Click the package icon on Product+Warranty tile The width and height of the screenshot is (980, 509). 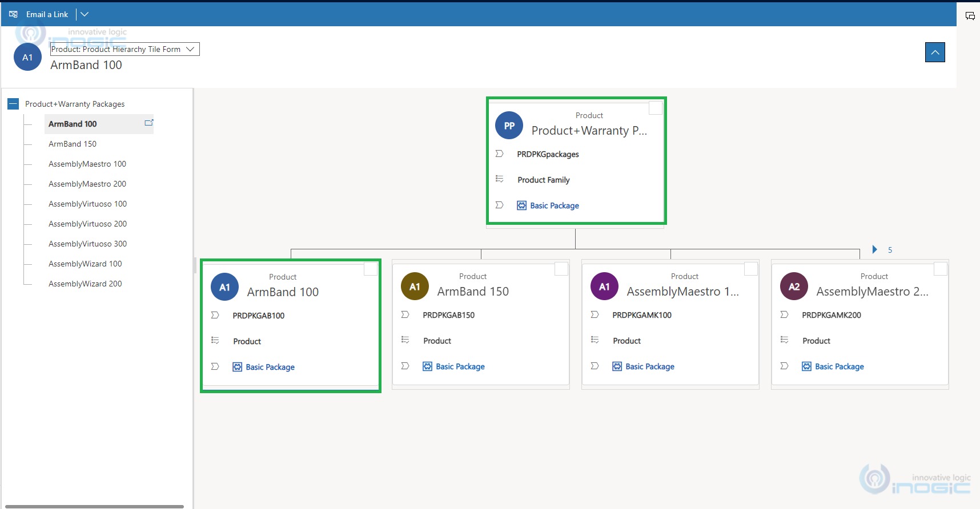click(521, 205)
